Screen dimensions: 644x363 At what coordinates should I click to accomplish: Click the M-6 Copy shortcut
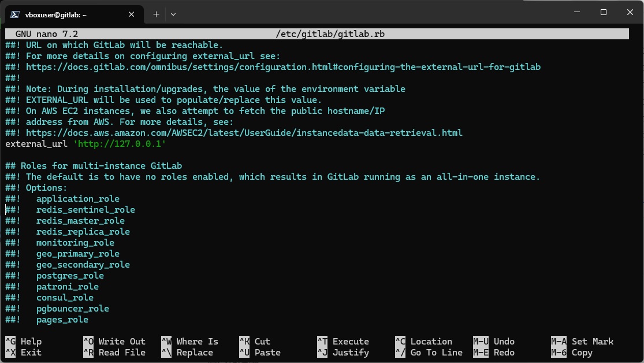point(572,353)
